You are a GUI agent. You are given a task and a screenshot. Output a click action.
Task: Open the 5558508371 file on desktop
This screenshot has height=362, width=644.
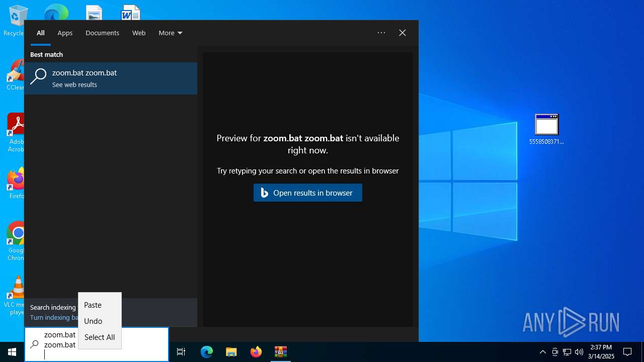pyautogui.click(x=546, y=129)
